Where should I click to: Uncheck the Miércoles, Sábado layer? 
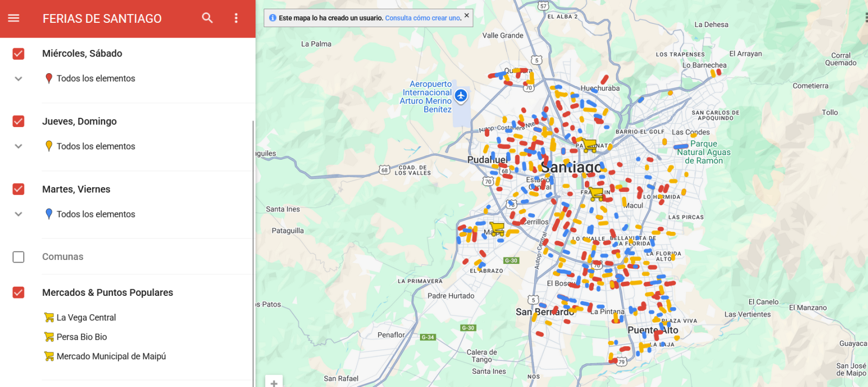18,54
